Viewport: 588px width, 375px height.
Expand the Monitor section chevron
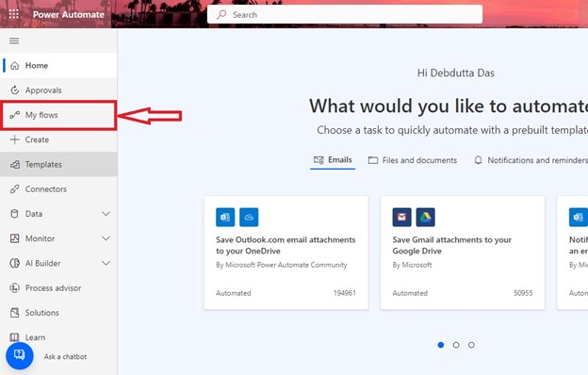(x=106, y=238)
